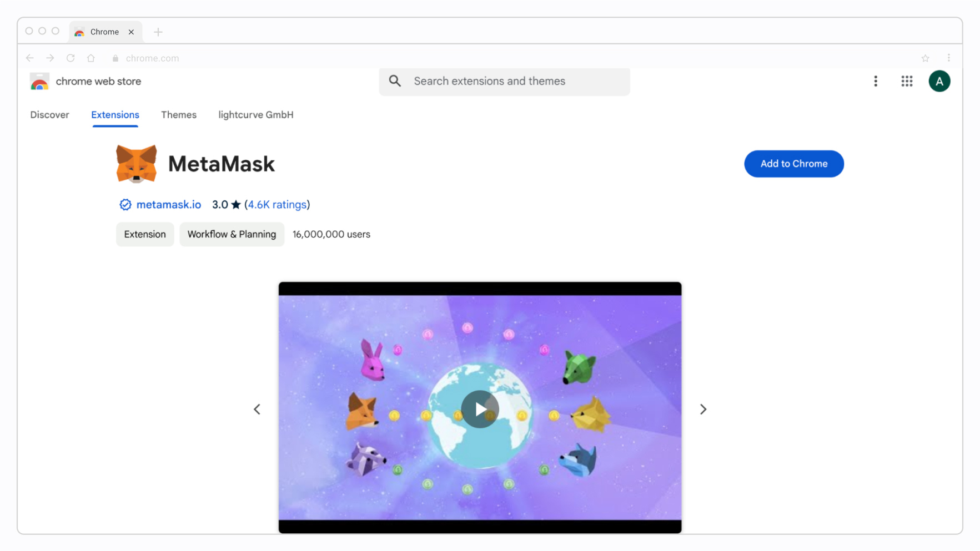Click the browser back arrow

tap(30, 58)
